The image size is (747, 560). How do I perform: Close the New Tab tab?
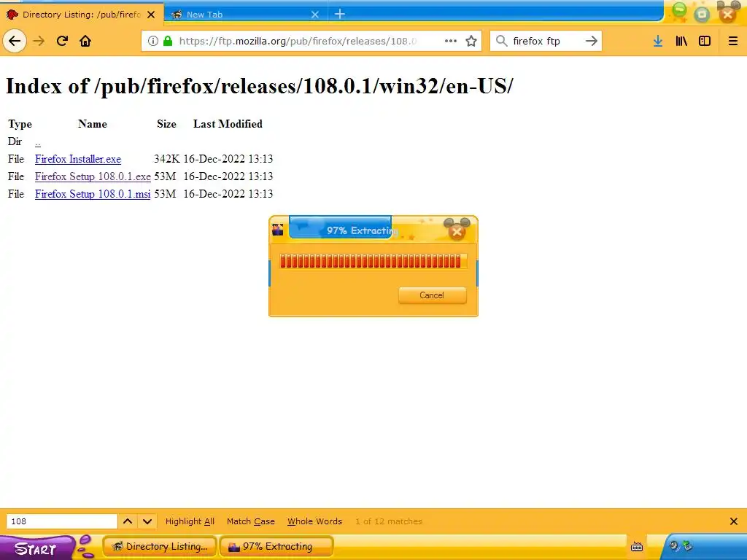tap(315, 15)
